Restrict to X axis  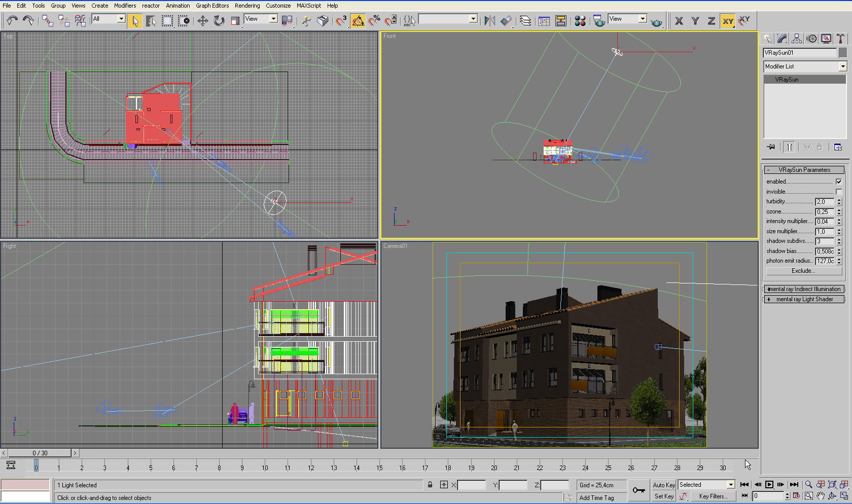click(679, 21)
